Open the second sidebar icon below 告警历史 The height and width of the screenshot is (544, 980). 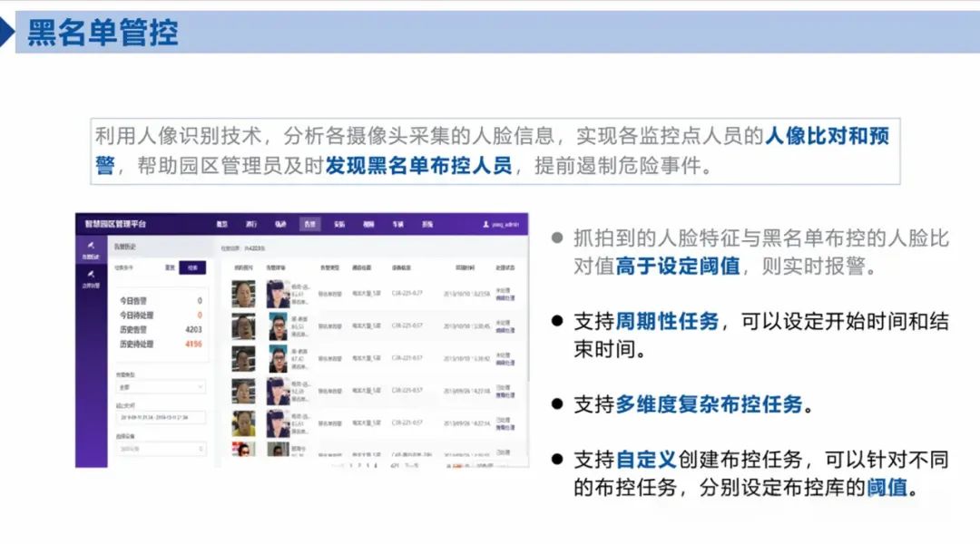click(92, 274)
